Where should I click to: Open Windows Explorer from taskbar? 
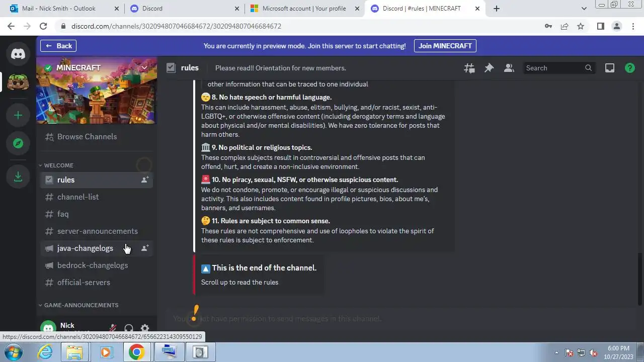tap(75, 352)
